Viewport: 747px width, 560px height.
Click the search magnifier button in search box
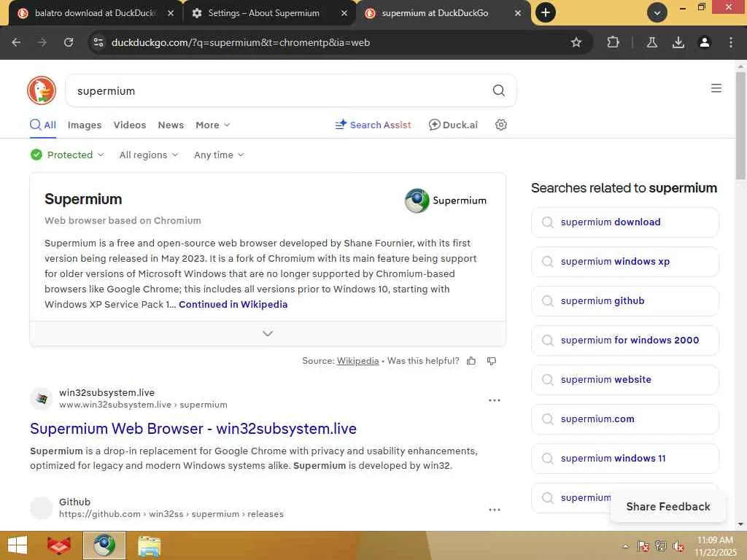pyautogui.click(x=499, y=90)
